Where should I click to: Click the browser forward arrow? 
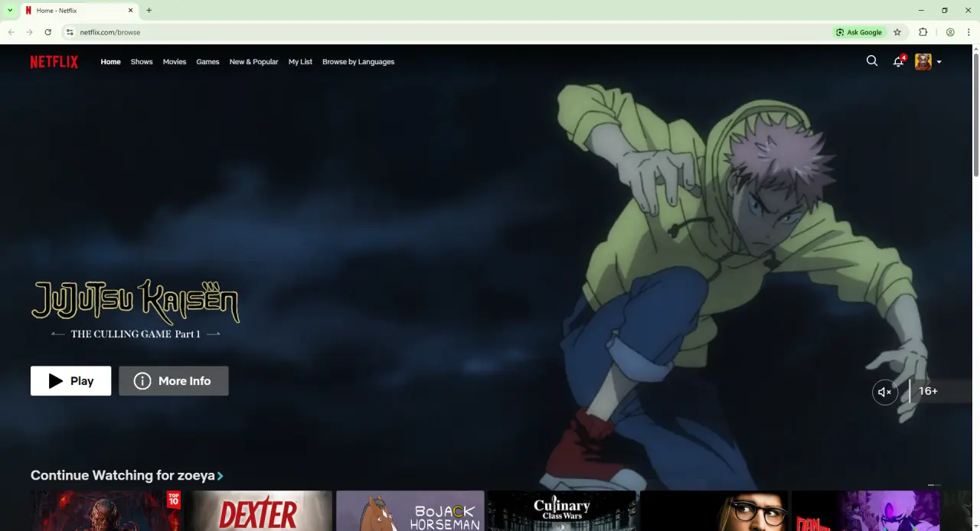tap(30, 32)
